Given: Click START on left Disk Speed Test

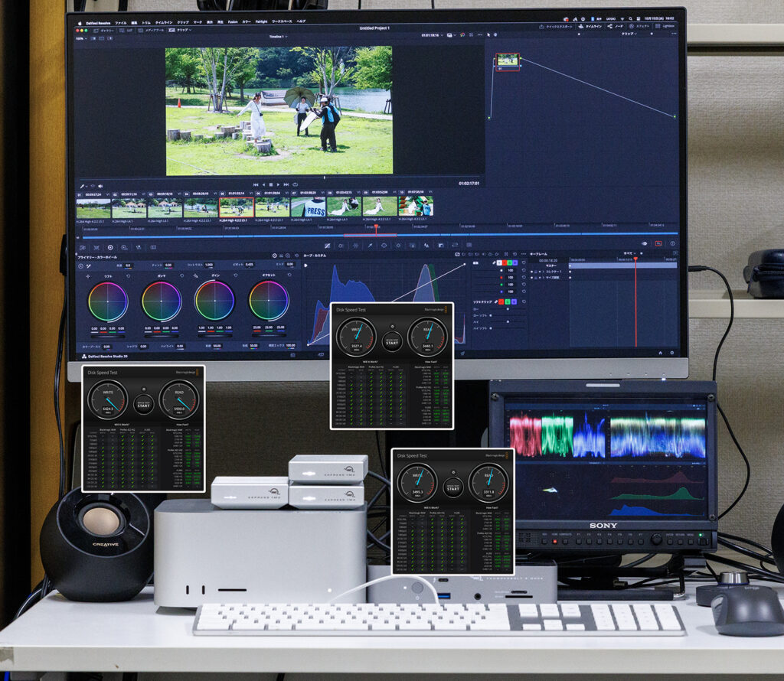Looking at the screenshot, I should [x=143, y=403].
